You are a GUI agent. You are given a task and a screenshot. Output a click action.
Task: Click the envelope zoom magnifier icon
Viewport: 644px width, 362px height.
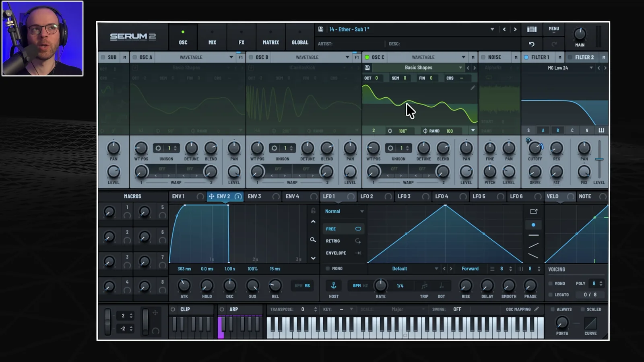tap(313, 240)
